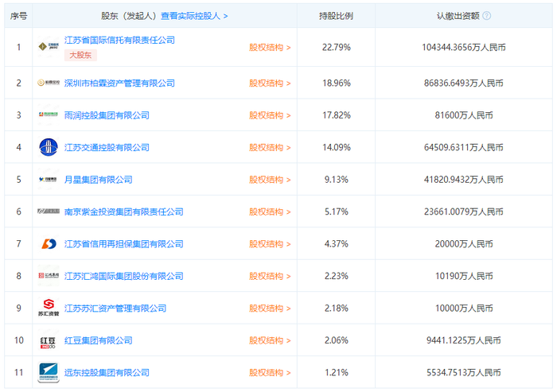
Task: Click the 20000万人民币 amount cell
Action: click(x=464, y=244)
